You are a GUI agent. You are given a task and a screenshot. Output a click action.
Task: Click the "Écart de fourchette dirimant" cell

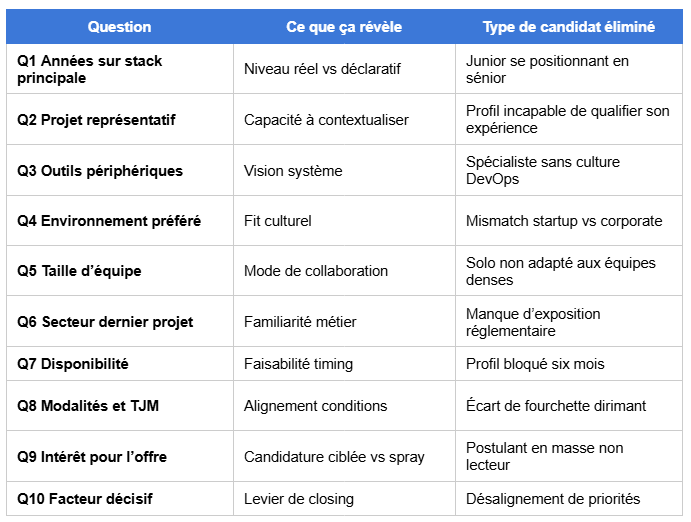coord(568,406)
